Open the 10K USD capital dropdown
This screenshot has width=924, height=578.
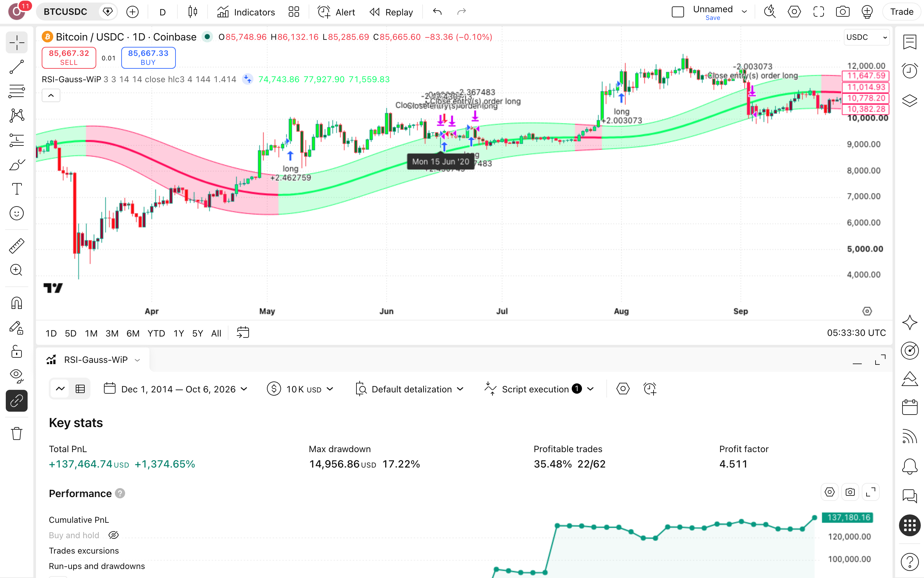[301, 389]
